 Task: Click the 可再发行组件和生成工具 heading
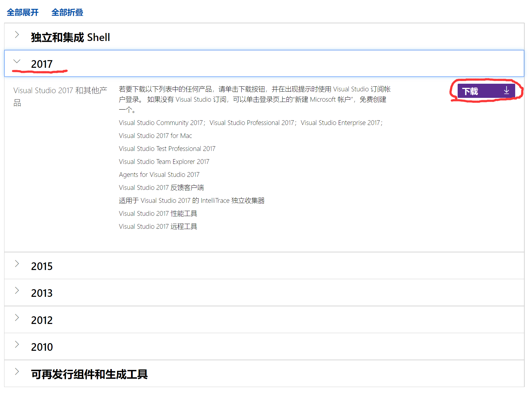click(x=89, y=374)
